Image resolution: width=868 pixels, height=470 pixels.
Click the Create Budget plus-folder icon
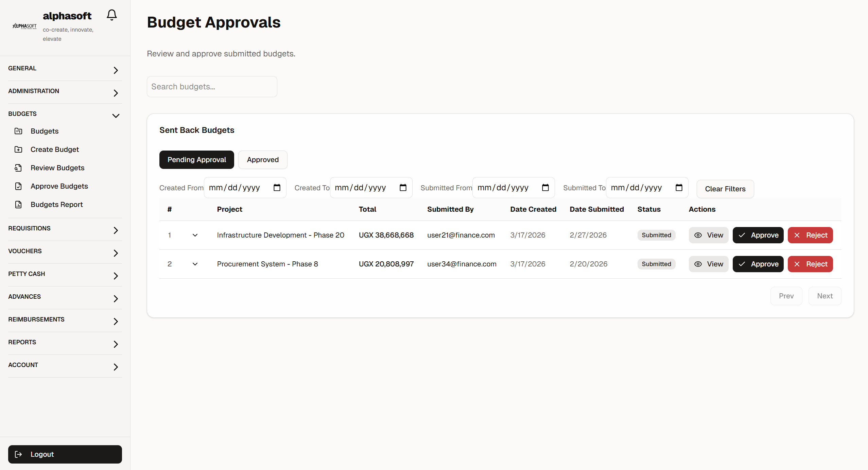click(x=18, y=150)
